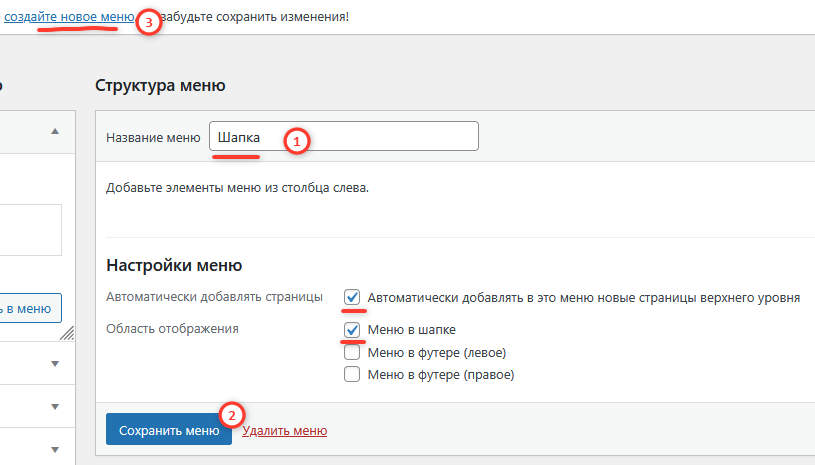The image size is (815, 465).
Task: Collapse the open left panel with up arrow
Action: coord(55,132)
